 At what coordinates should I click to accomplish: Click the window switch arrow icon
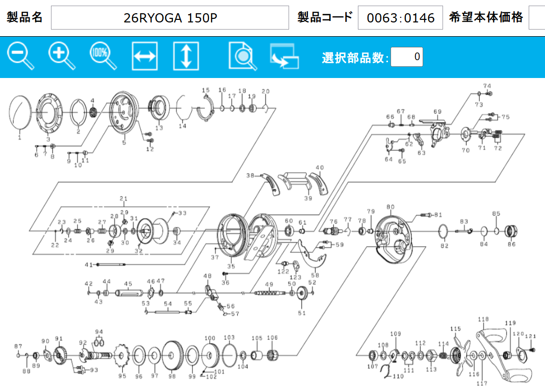click(x=284, y=57)
